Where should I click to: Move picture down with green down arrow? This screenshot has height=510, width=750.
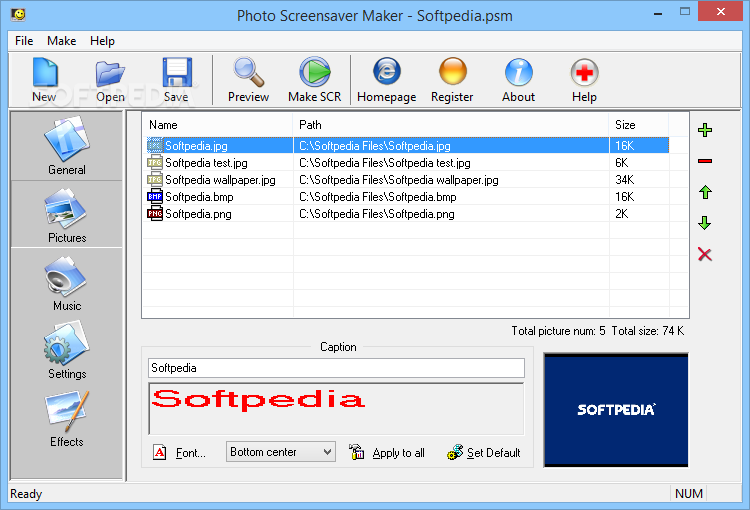click(x=705, y=223)
